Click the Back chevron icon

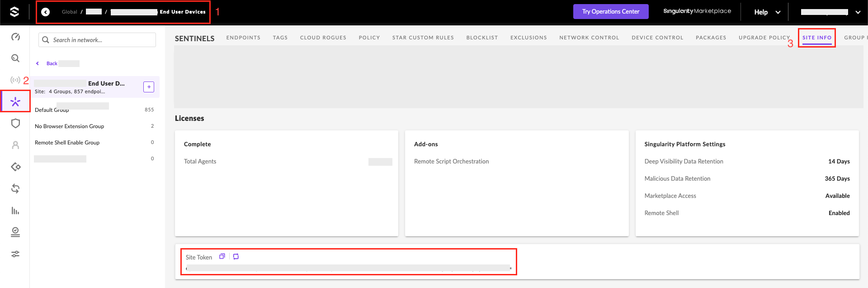tap(38, 63)
